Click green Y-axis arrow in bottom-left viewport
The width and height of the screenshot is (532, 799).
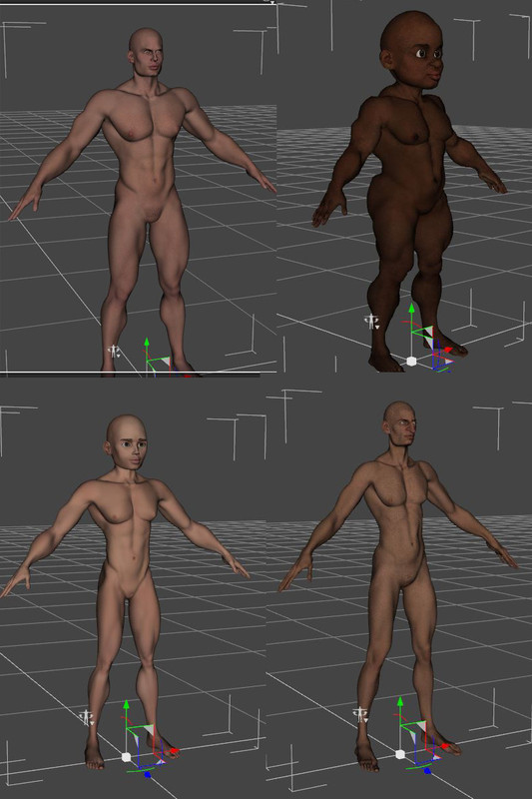126,705
